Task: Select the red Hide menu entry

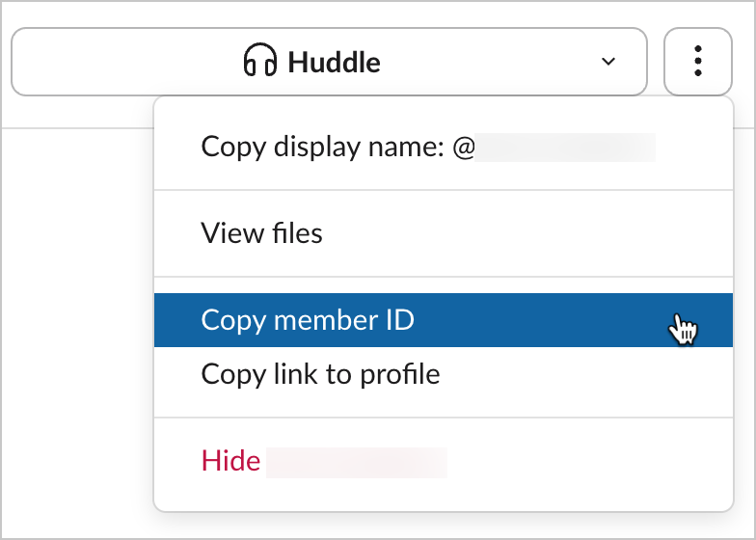Action: (x=444, y=461)
